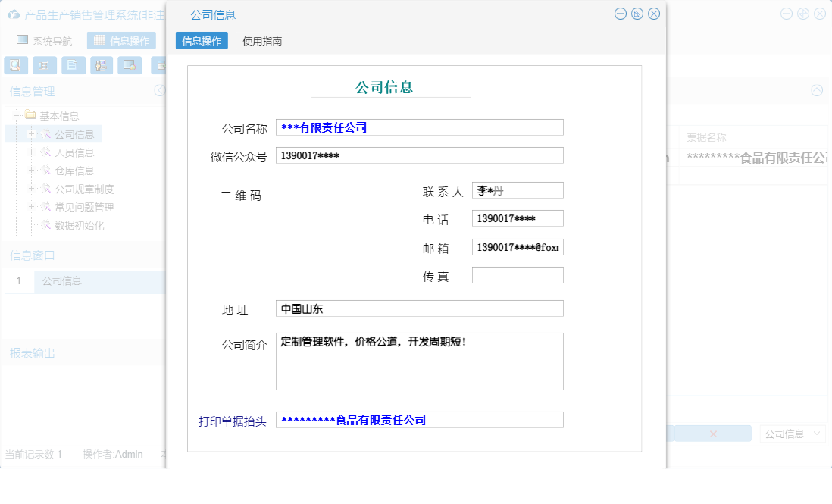
Task: Click the report table icon in the toolbar
Action: tap(45, 65)
